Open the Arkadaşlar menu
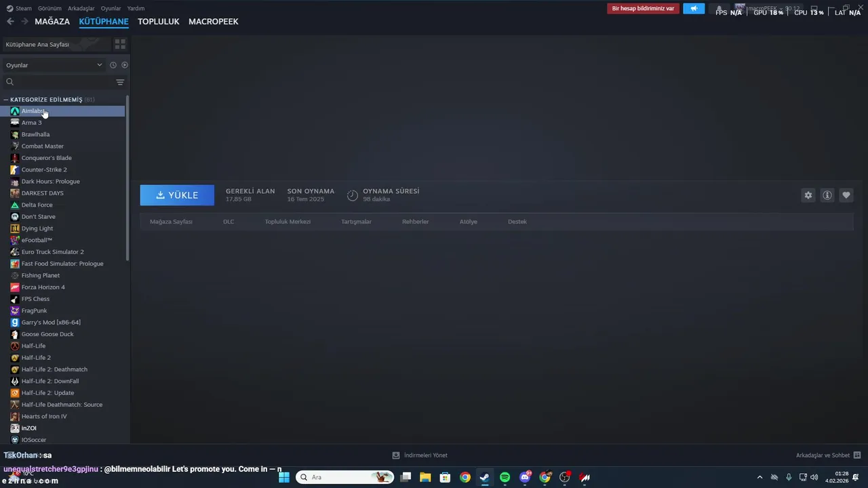The height and width of the screenshot is (488, 868). point(81,8)
